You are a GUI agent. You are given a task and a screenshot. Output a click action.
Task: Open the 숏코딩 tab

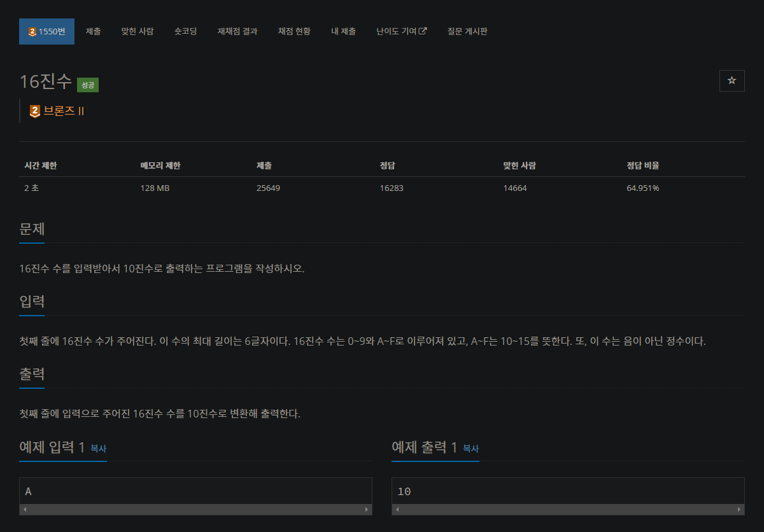pos(185,31)
